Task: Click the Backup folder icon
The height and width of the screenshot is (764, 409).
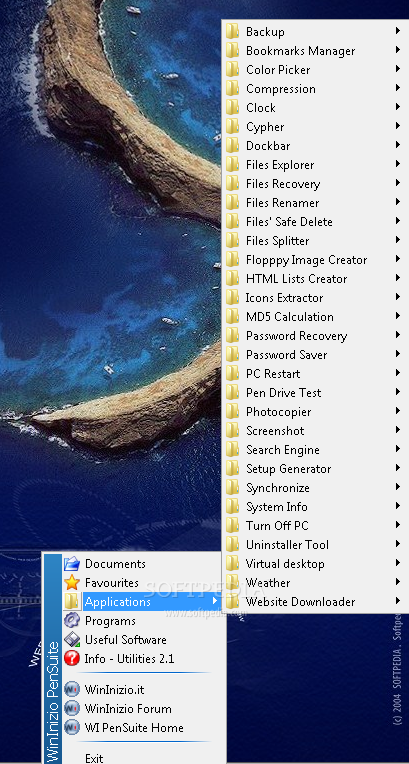Action: 233,32
